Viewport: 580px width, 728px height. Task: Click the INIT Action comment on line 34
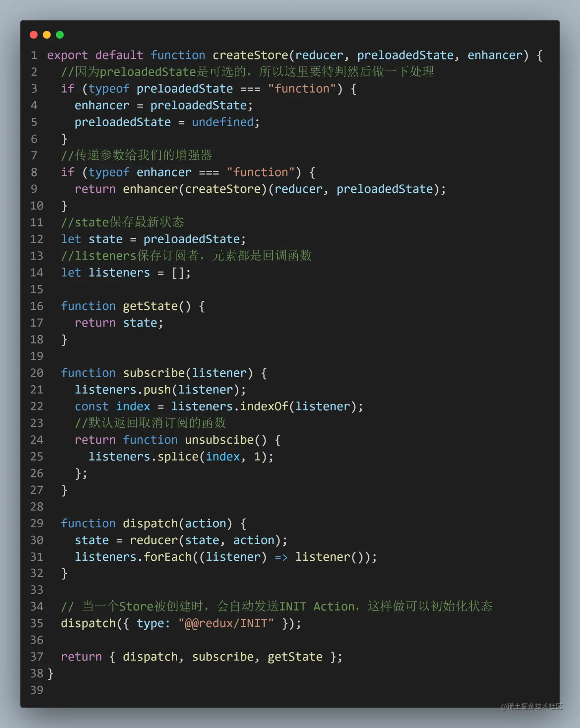tap(277, 606)
